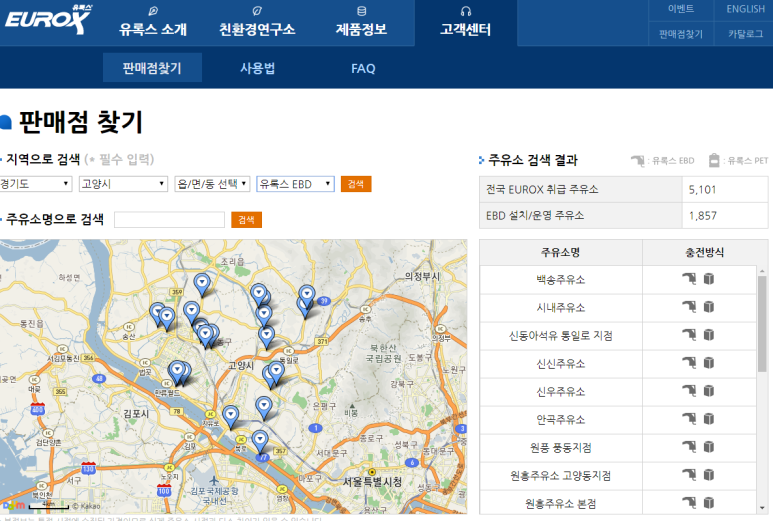The height and width of the screenshot is (521, 773).
Task: Click the map marker above route 77
Action: click(x=260, y=441)
